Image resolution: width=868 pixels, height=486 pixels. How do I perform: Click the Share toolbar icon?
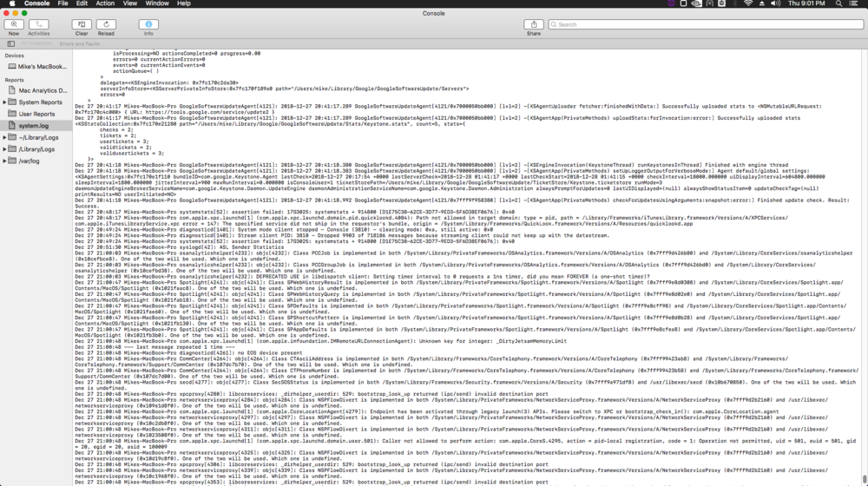pyautogui.click(x=533, y=25)
